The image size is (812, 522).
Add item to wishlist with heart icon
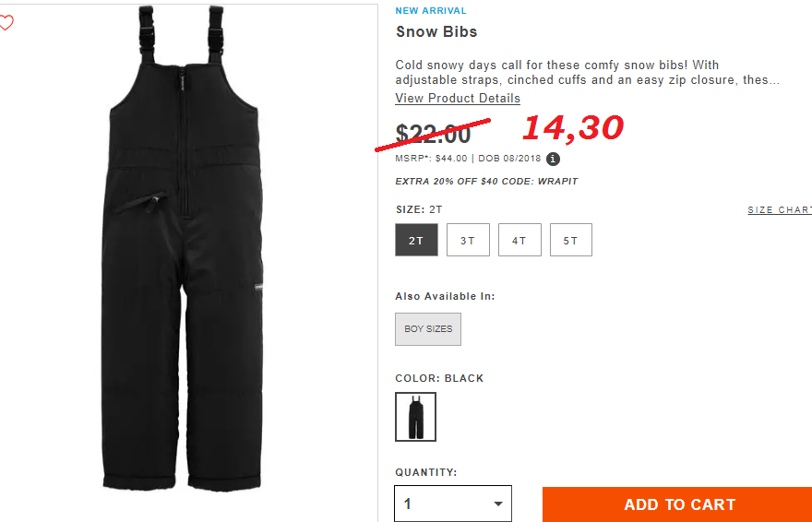click(6, 23)
